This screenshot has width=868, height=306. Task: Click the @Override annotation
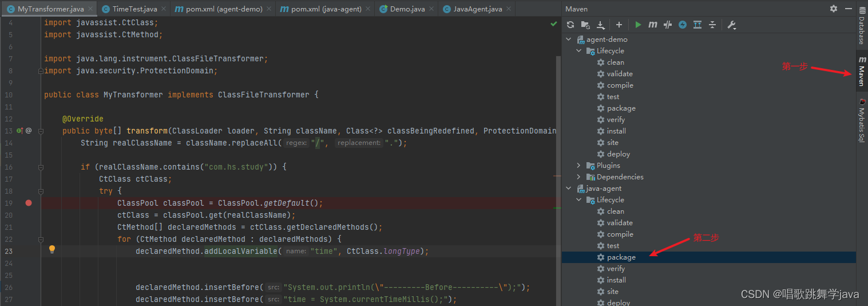coord(83,119)
